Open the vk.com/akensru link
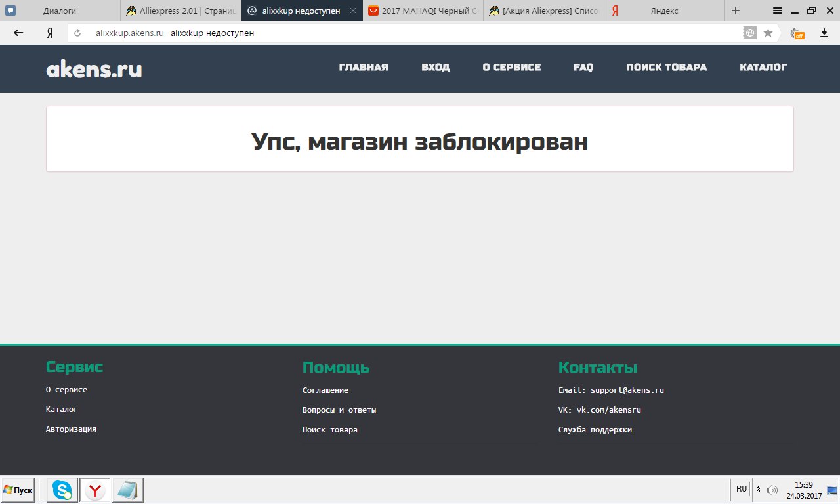The image size is (840, 504). 609,410
